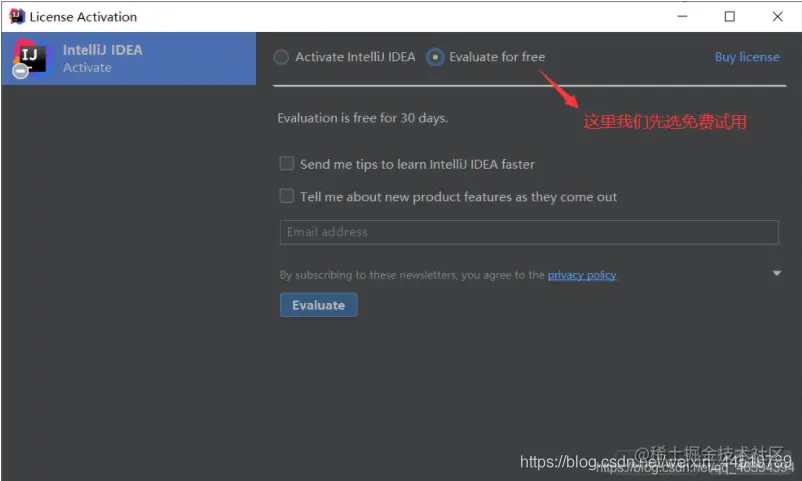Maximize the License Activation window
This screenshot has height=481, width=802.
click(x=730, y=16)
